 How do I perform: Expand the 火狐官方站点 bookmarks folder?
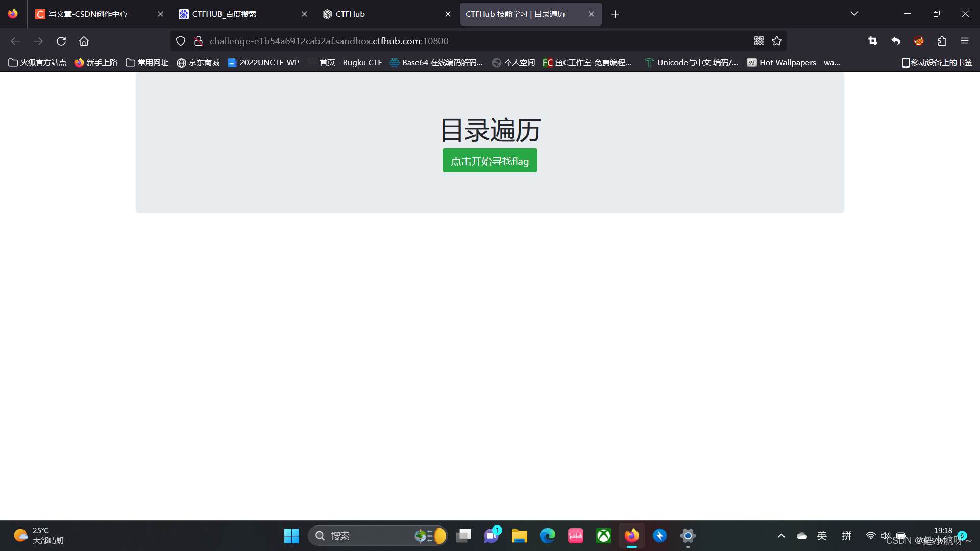click(x=37, y=62)
